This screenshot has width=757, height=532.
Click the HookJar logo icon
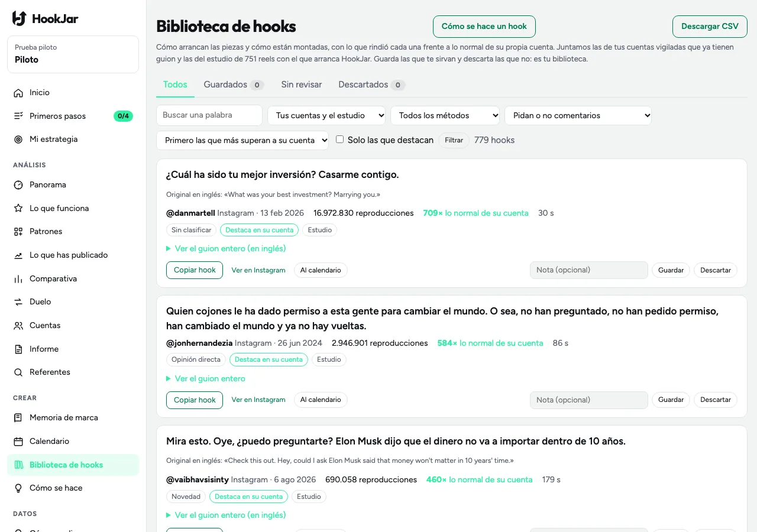(x=20, y=18)
